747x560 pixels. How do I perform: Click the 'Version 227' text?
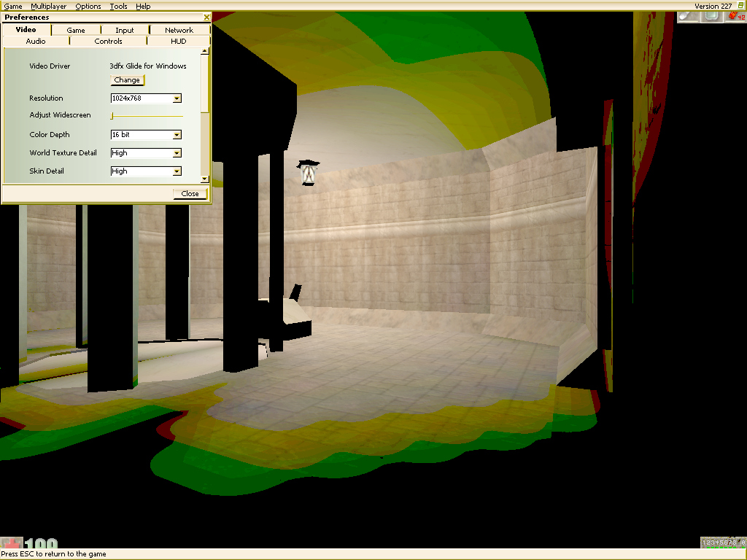coord(713,6)
